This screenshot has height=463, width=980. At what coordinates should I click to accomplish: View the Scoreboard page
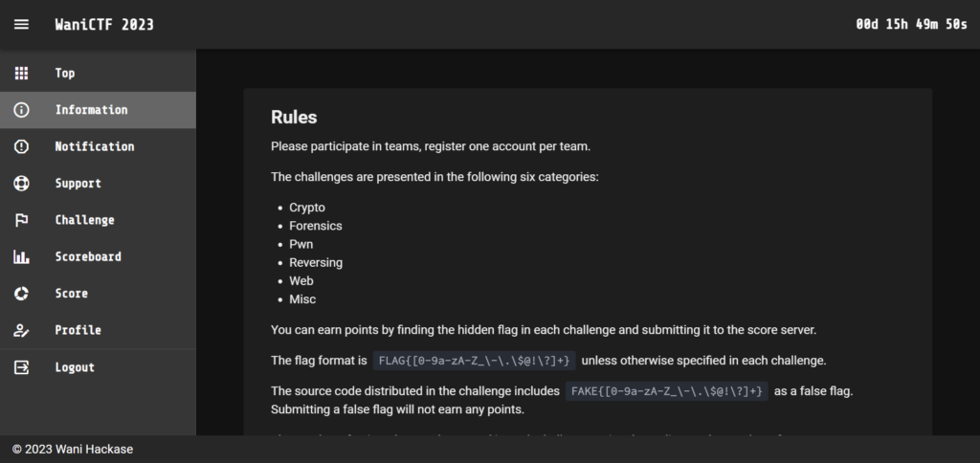(88, 256)
